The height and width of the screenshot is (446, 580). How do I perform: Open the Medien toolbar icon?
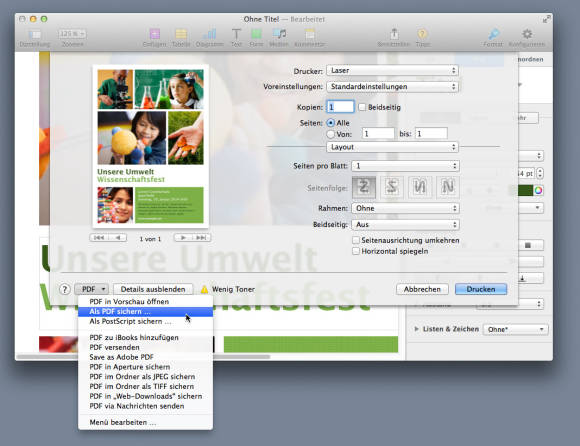pyautogui.click(x=279, y=34)
